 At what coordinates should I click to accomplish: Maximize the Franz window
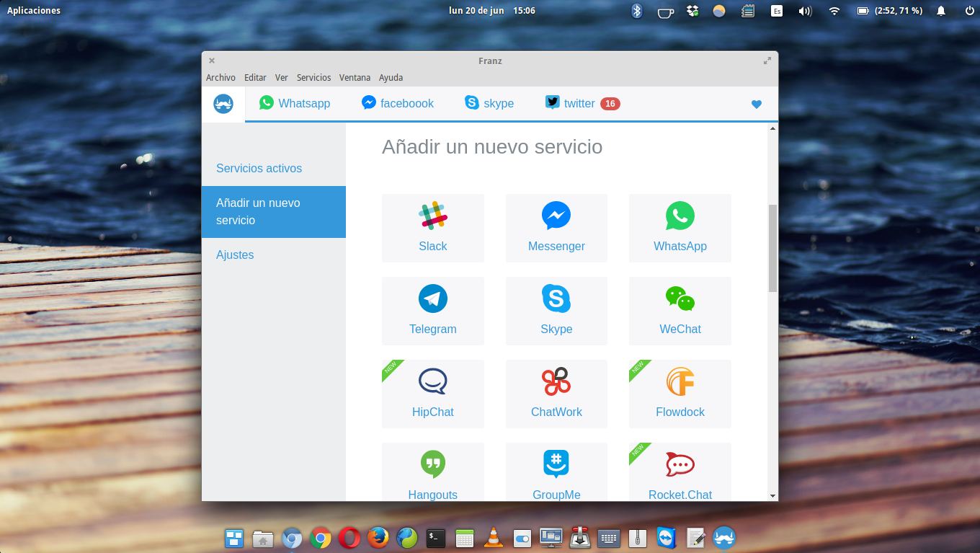coord(767,61)
